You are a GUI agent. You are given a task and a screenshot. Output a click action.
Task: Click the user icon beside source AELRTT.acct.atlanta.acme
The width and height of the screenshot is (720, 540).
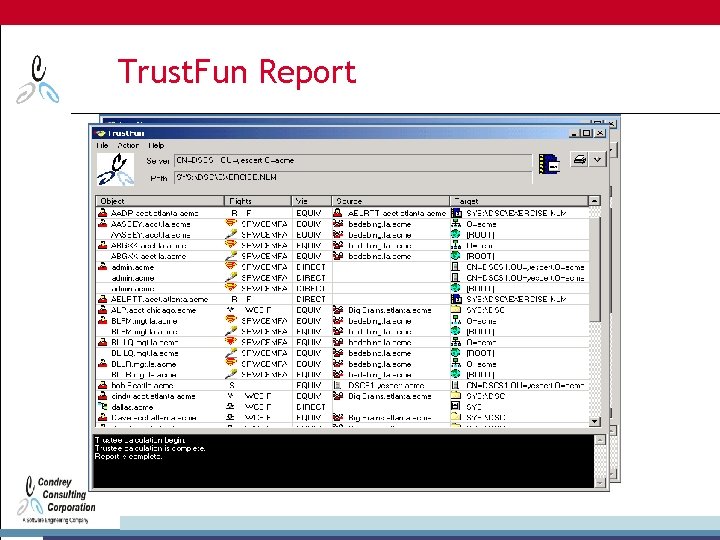(338, 213)
